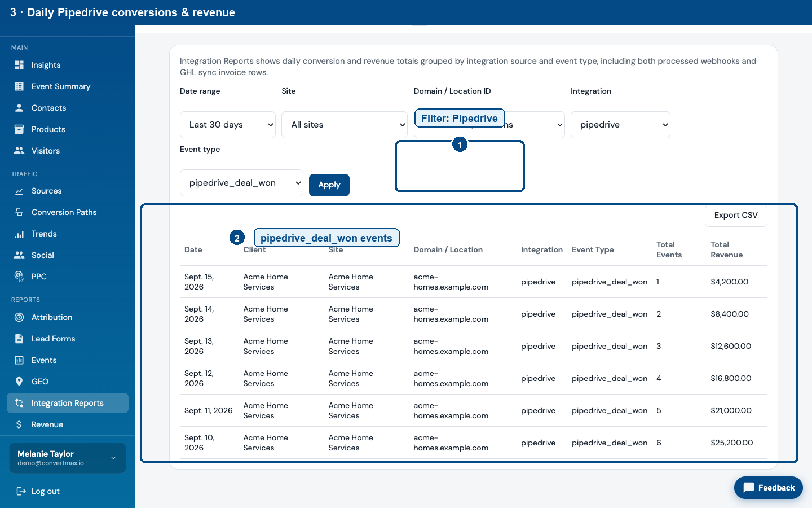Click the Revenue dollar sign icon
This screenshot has width=812, height=508.
pyautogui.click(x=19, y=424)
